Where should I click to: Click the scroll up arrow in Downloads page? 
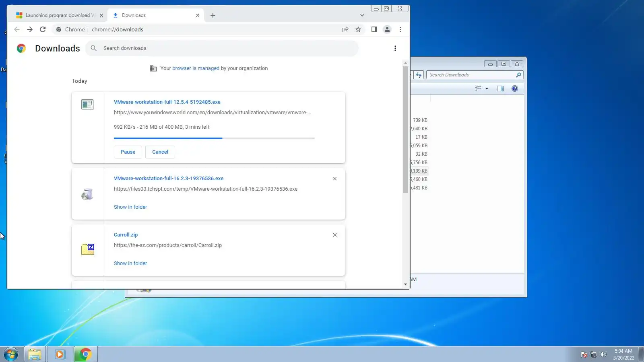point(405,63)
